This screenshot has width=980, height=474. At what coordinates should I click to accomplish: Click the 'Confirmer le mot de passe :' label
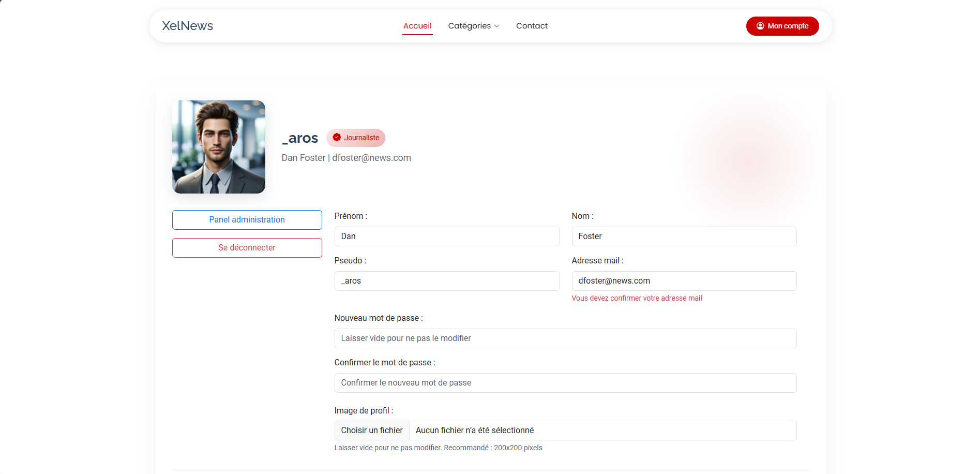coord(385,363)
